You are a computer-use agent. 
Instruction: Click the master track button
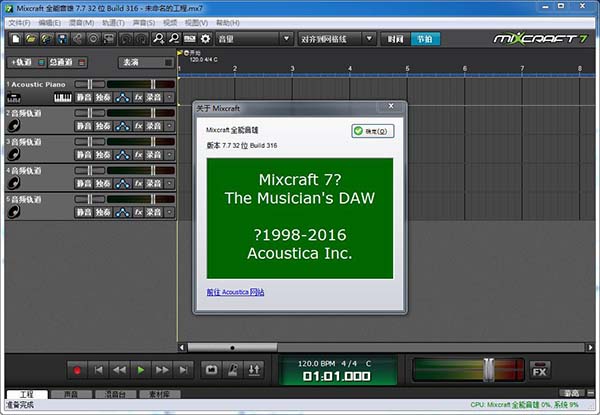(x=67, y=62)
